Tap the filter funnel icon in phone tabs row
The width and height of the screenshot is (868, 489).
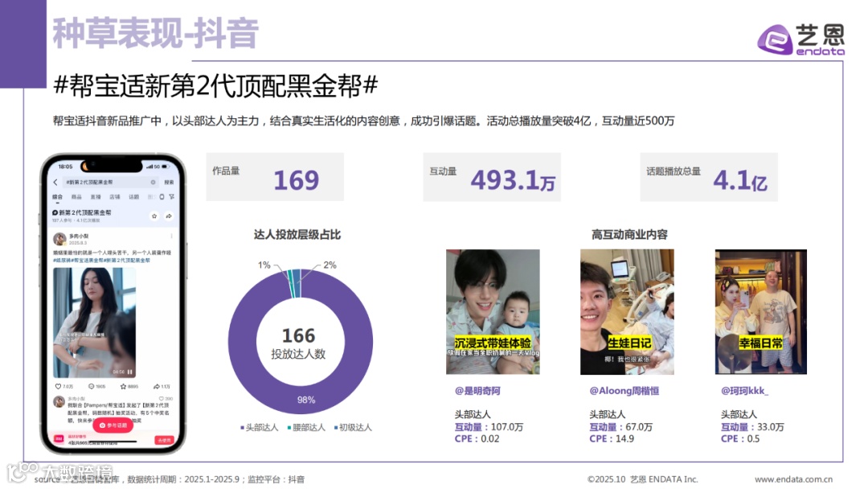172,197
